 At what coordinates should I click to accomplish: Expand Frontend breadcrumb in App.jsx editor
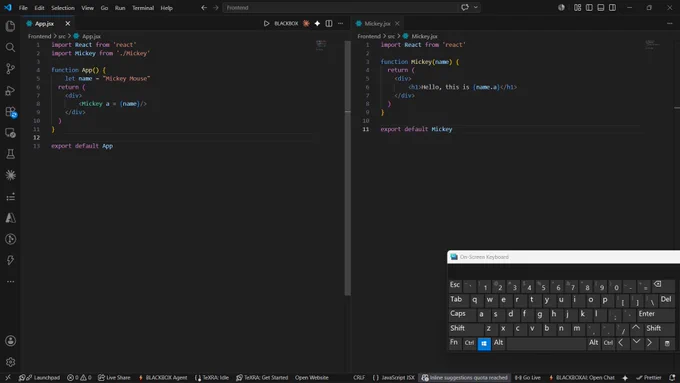pos(39,36)
